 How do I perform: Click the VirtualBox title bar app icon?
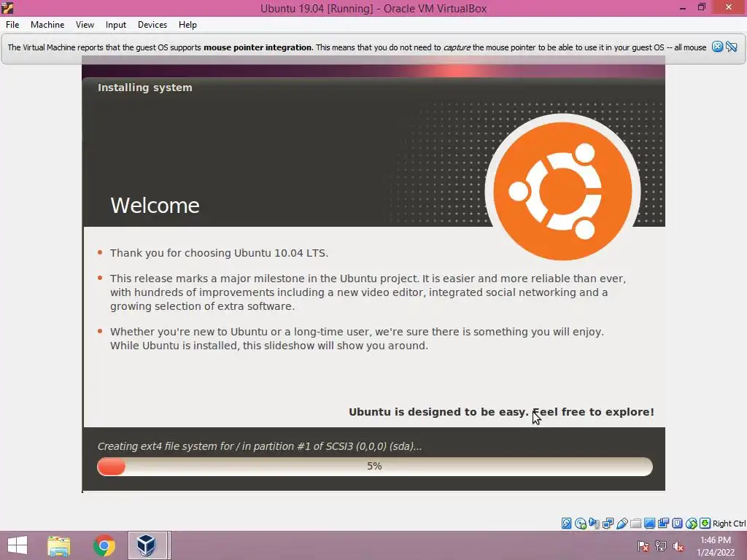coord(7,7)
